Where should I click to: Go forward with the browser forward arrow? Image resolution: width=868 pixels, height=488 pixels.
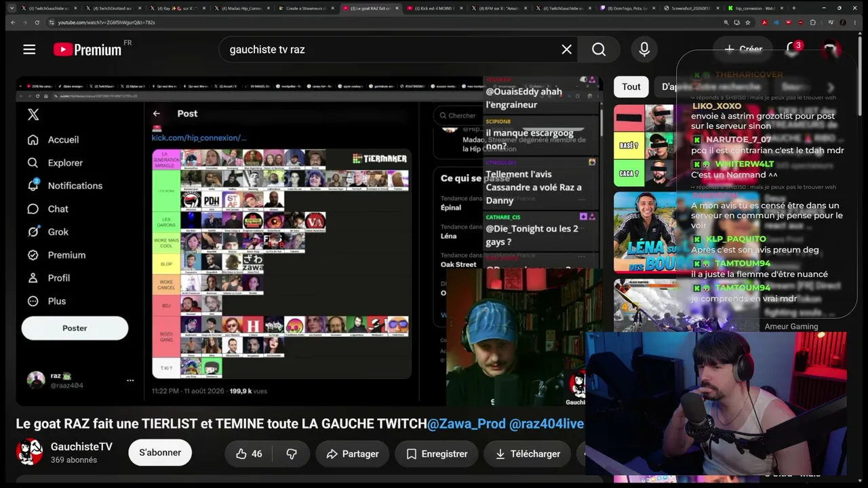click(x=24, y=22)
